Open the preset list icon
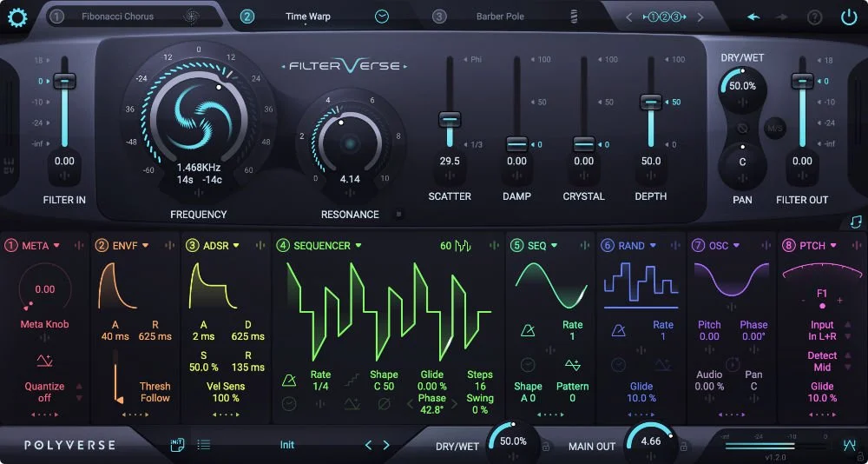 tap(204, 445)
